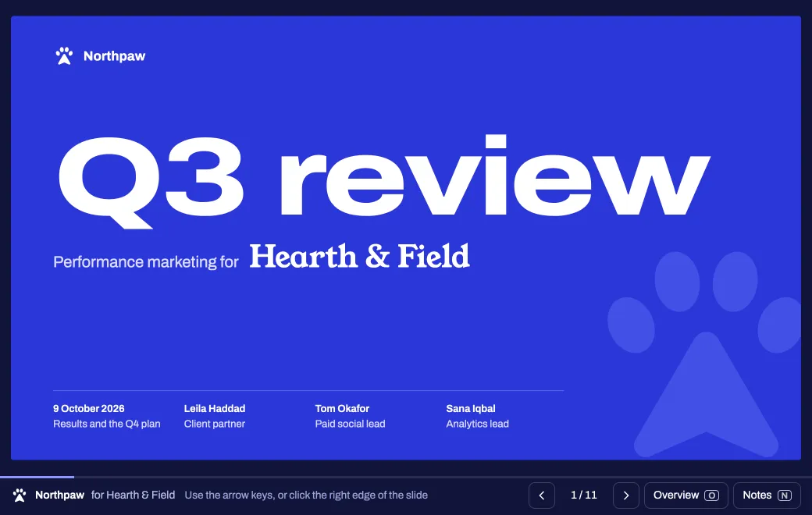Click the name Sana Iqbal
This screenshot has height=515, width=812.
tap(471, 408)
